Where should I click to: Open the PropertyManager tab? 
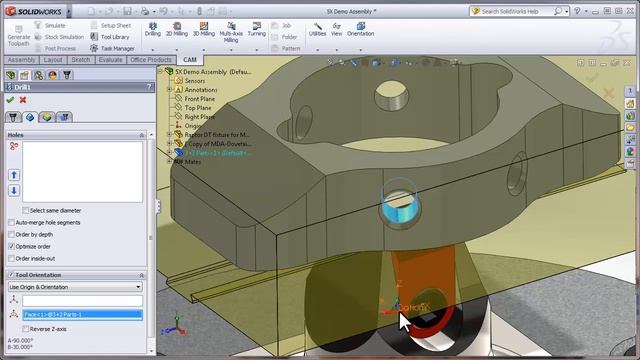pyautogui.click(x=24, y=75)
